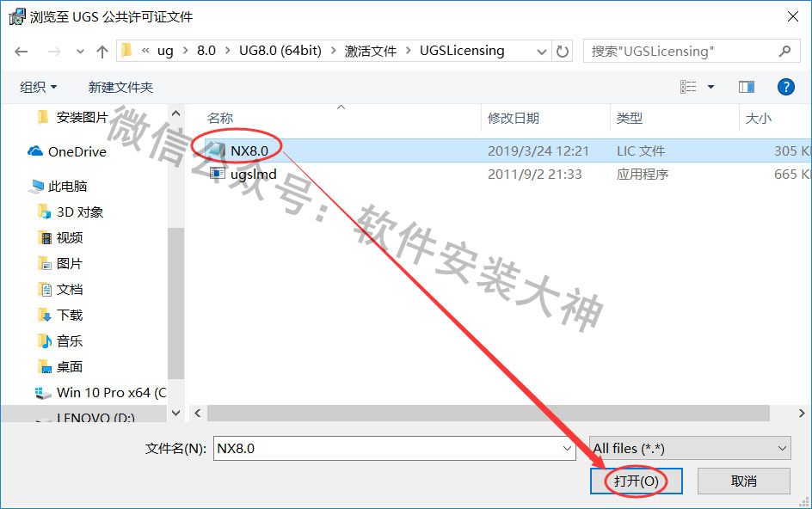This screenshot has height=509, width=812.
Task: Click '应用程序' type cell
Action: click(x=643, y=174)
